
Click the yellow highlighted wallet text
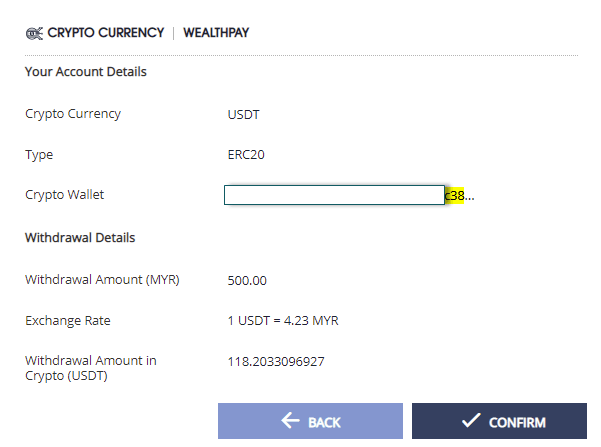pos(455,196)
